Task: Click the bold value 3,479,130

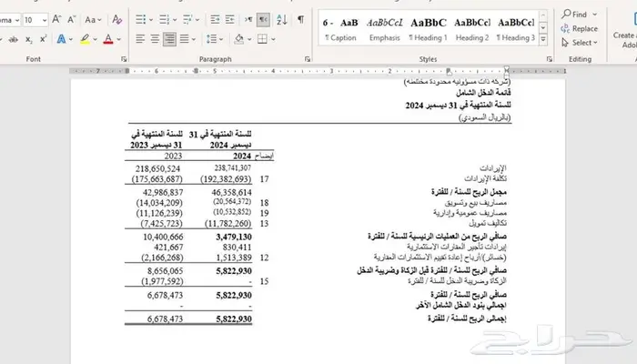Action: tap(234, 237)
